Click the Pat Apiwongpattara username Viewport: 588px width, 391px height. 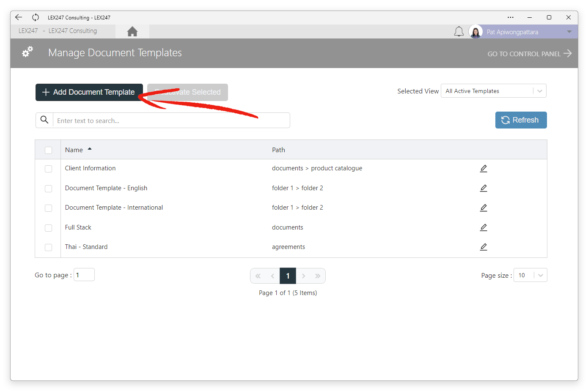click(x=512, y=32)
